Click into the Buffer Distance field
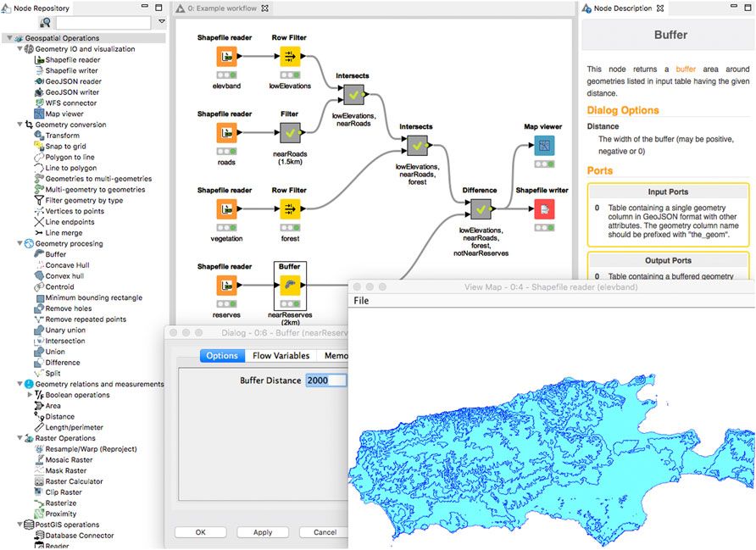The image size is (756, 550). click(326, 381)
